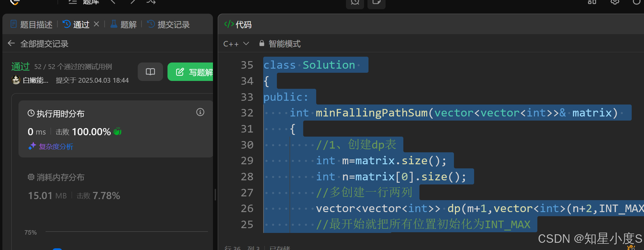This screenshot has width=644, height=250.
Task: Switch to the 通过 tab
Action: [x=76, y=24]
